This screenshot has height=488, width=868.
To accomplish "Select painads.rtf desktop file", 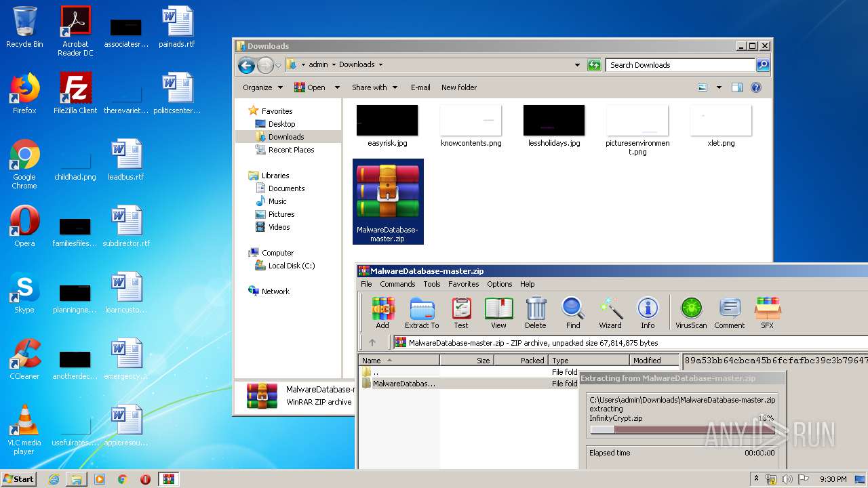I will [177, 27].
